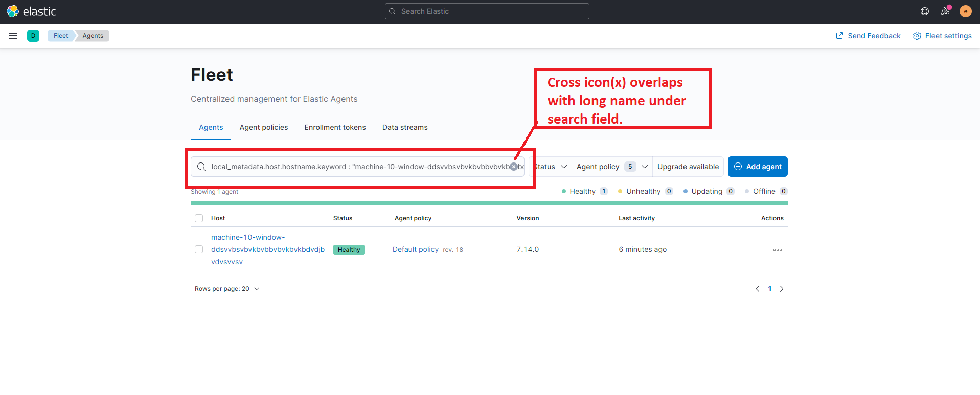Click the Last activity column header
Viewport: 980px width, 395px height.
637,218
